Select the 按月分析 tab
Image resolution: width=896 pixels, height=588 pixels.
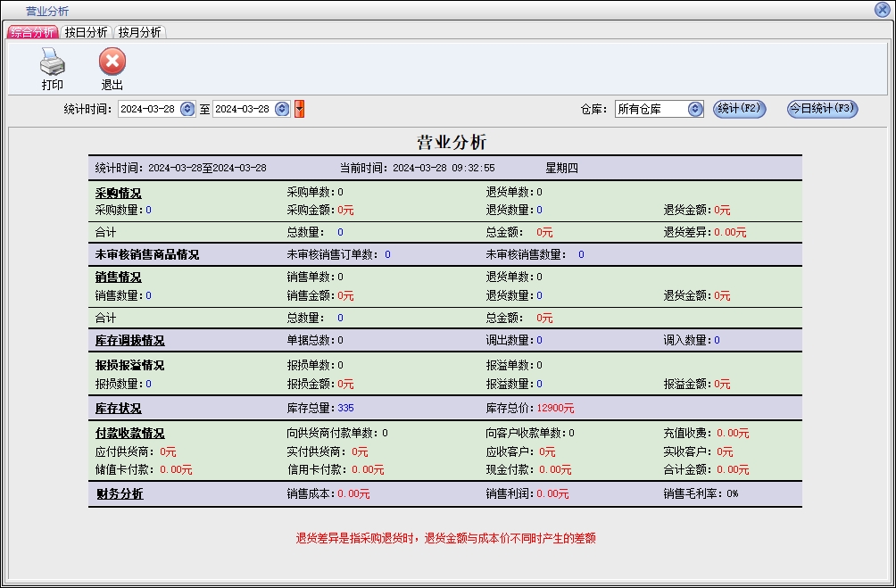[139, 32]
